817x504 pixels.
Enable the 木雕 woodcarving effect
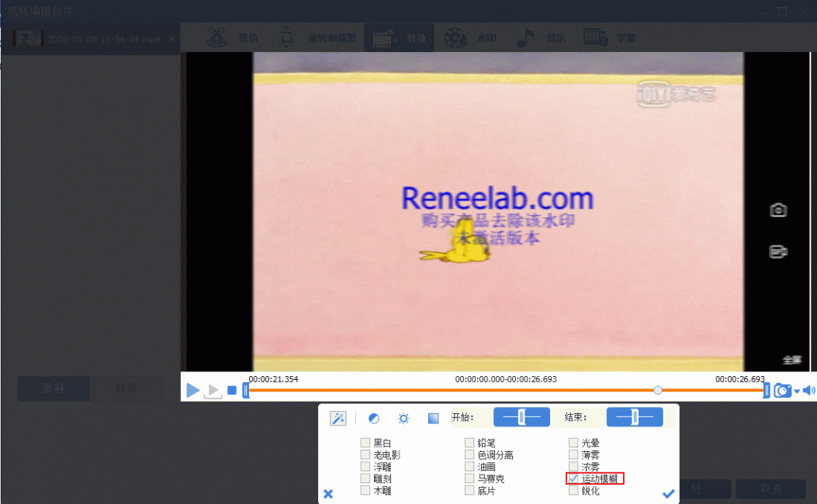pyautogui.click(x=365, y=491)
